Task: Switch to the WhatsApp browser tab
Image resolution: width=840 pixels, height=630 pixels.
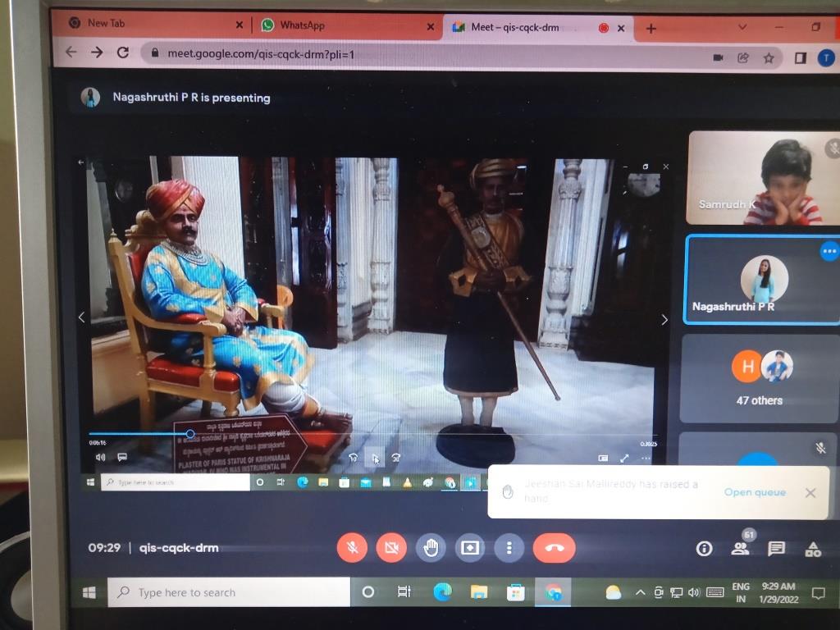Action: [347, 25]
